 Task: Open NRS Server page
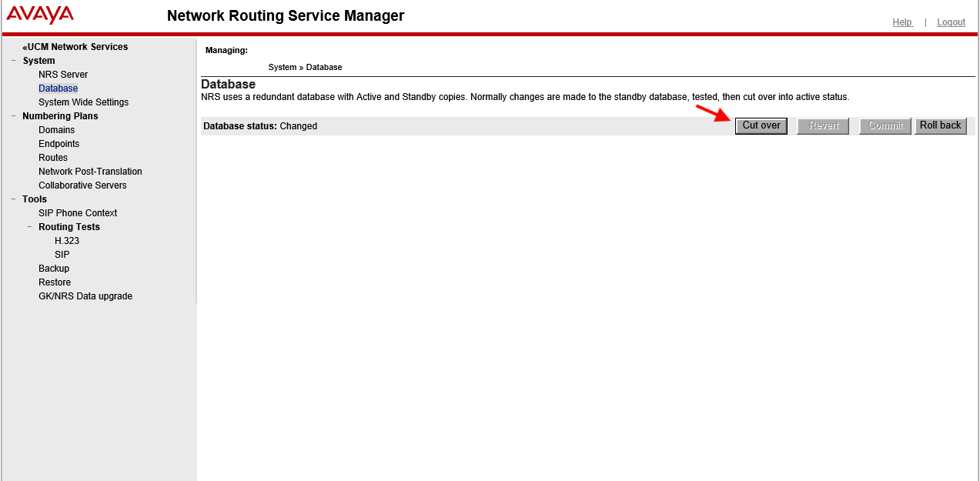[63, 75]
